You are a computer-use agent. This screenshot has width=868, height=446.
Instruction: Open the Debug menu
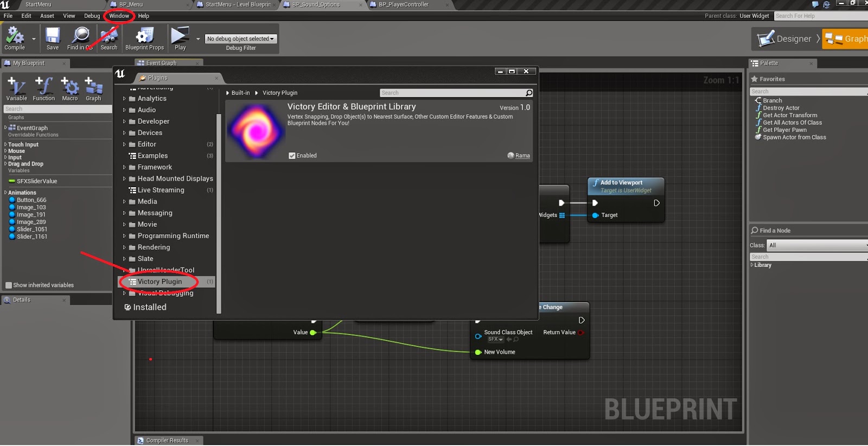point(92,16)
